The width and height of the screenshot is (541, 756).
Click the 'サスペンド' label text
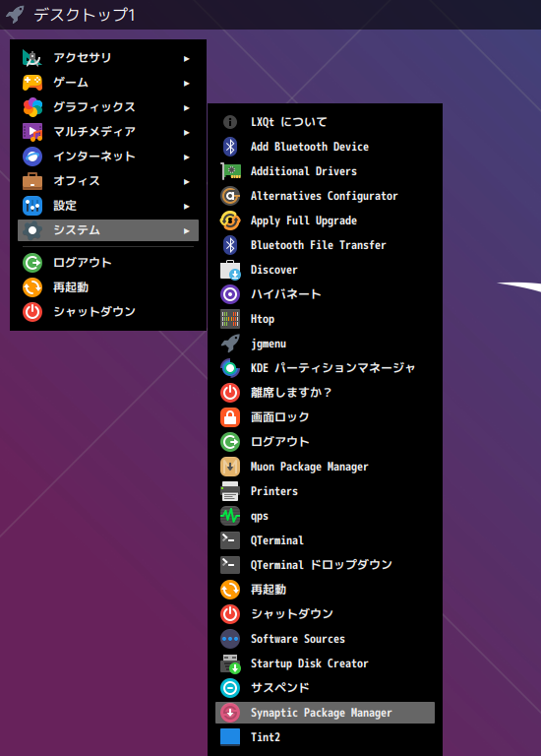[280, 688]
